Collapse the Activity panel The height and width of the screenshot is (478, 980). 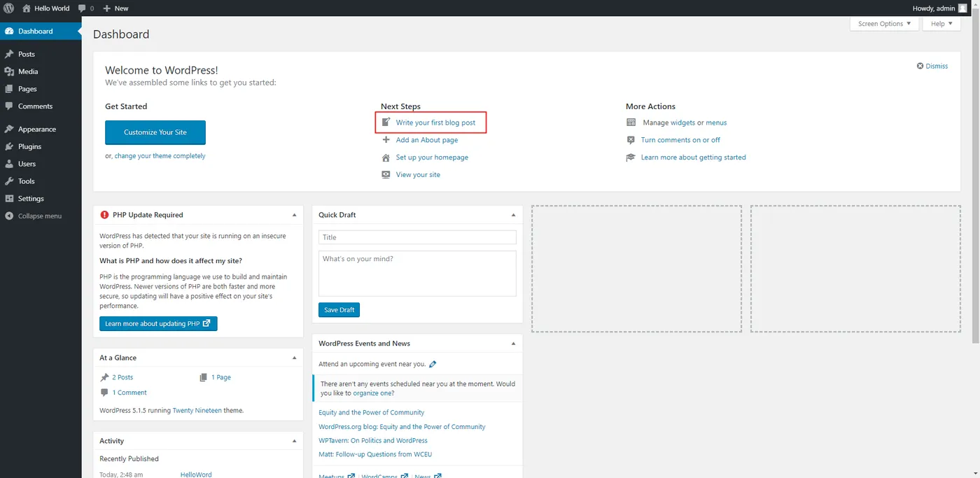[x=295, y=441]
